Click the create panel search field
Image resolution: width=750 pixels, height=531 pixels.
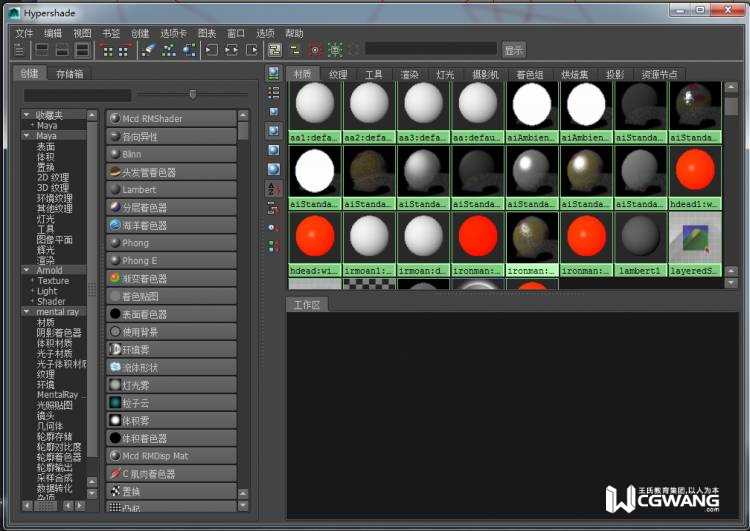coord(77,95)
